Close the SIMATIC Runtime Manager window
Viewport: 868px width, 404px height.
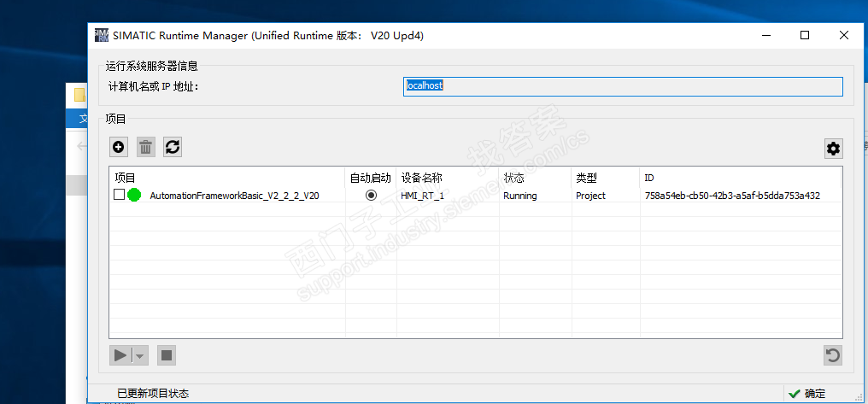click(843, 35)
